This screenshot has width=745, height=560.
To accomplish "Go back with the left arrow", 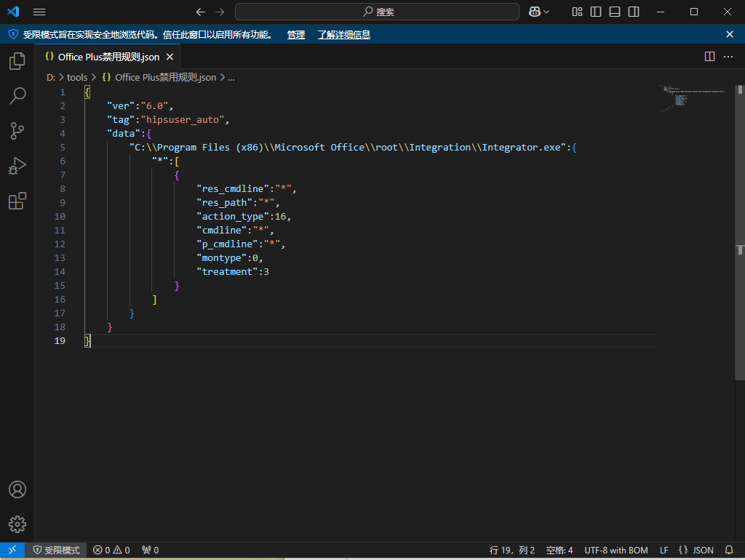I will point(201,12).
